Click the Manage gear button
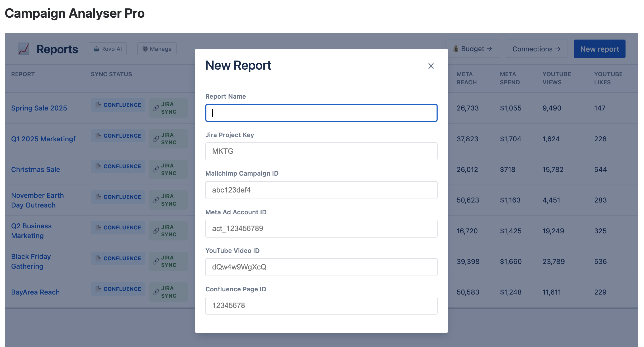 157,49
